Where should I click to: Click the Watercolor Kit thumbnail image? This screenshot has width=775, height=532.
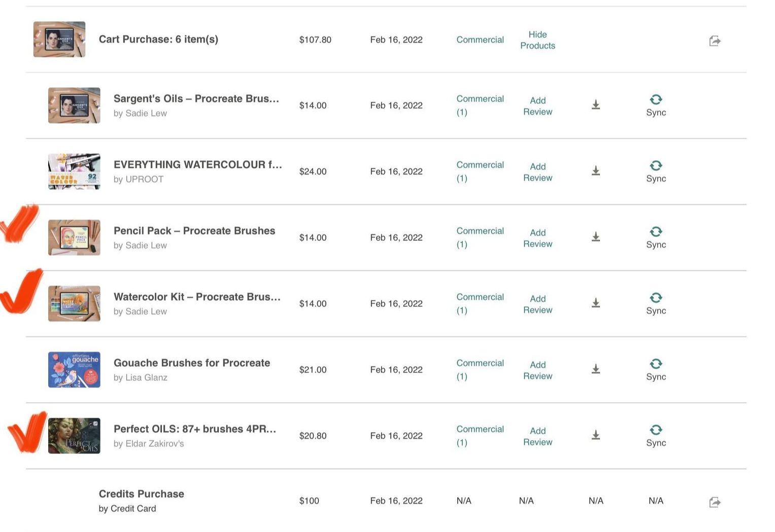coord(74,303)
